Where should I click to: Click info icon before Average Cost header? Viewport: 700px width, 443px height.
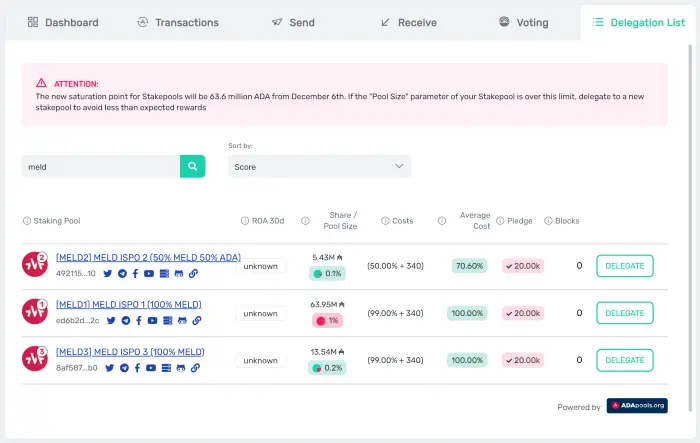(x=442, y=221)
